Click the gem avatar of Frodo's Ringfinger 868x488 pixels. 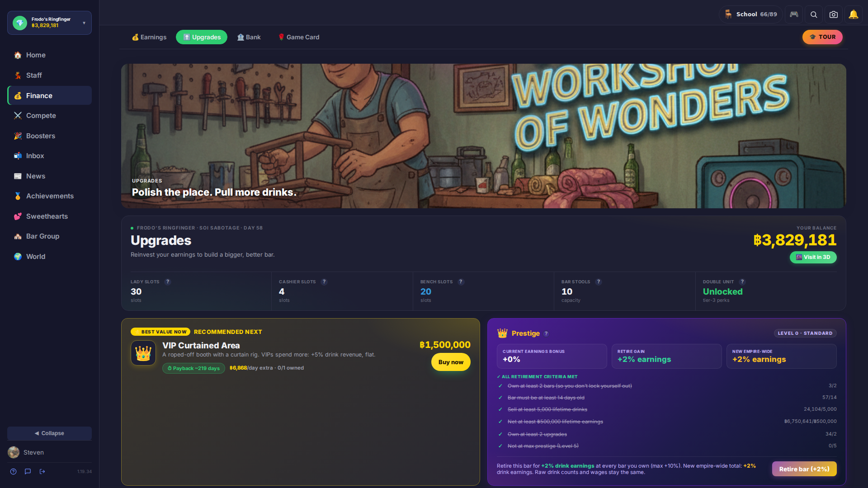pyautogui.click(x=20, y=23)
